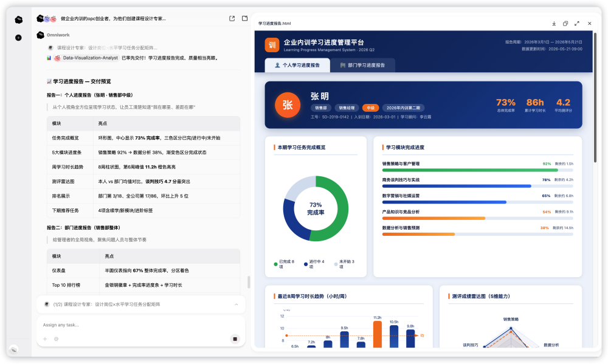Click the 学习进度报告.html file name title

pyautogui.click(x=275, y=24)
